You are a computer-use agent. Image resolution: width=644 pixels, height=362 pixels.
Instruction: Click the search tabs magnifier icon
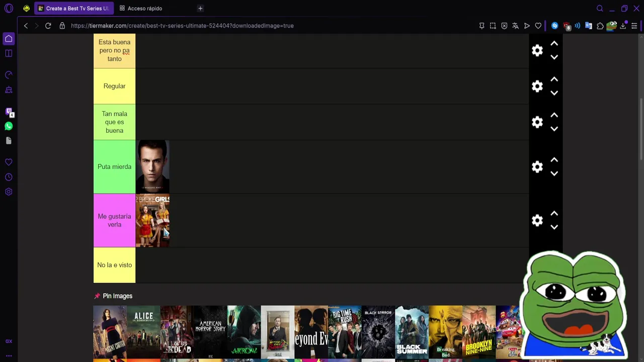pos(600,9)
